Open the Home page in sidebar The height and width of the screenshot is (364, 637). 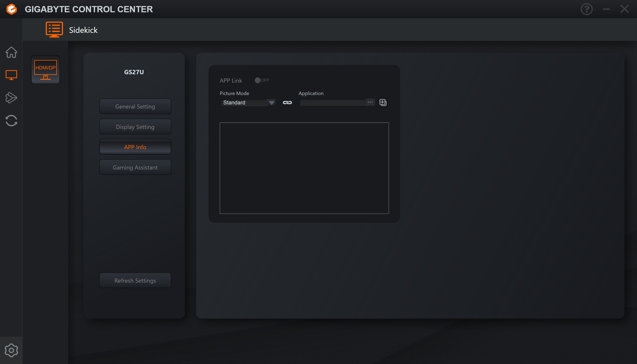click(11, 52)
